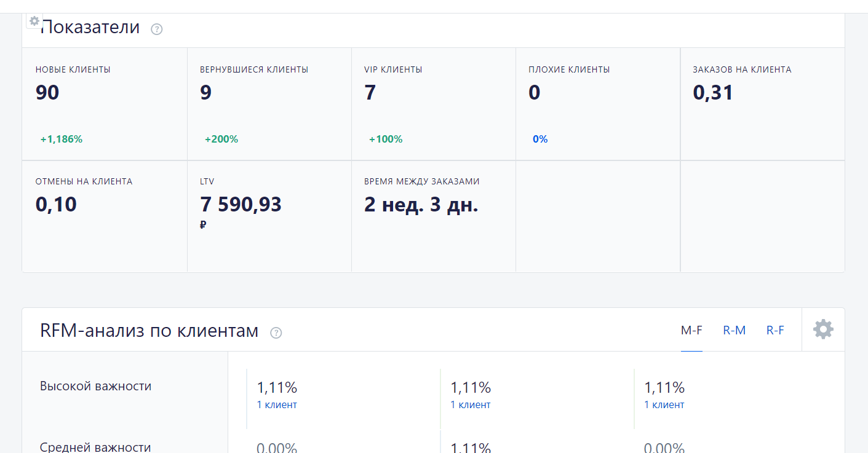Screen dimensions: 868x453
Task: Click the help icon next to Показатели
Action: [157, 29]
